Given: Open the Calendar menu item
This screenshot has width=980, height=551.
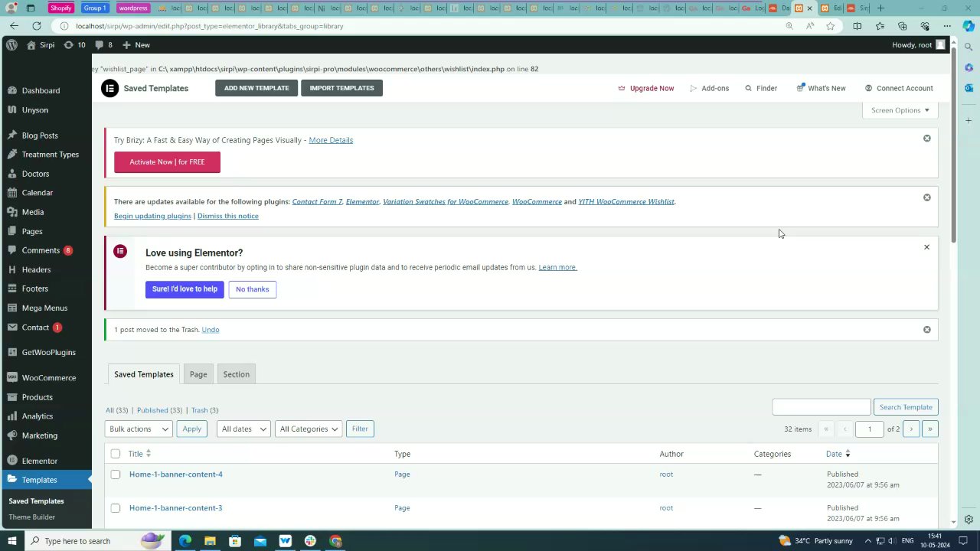Looking at the screenshot, I should click(37, 193).
